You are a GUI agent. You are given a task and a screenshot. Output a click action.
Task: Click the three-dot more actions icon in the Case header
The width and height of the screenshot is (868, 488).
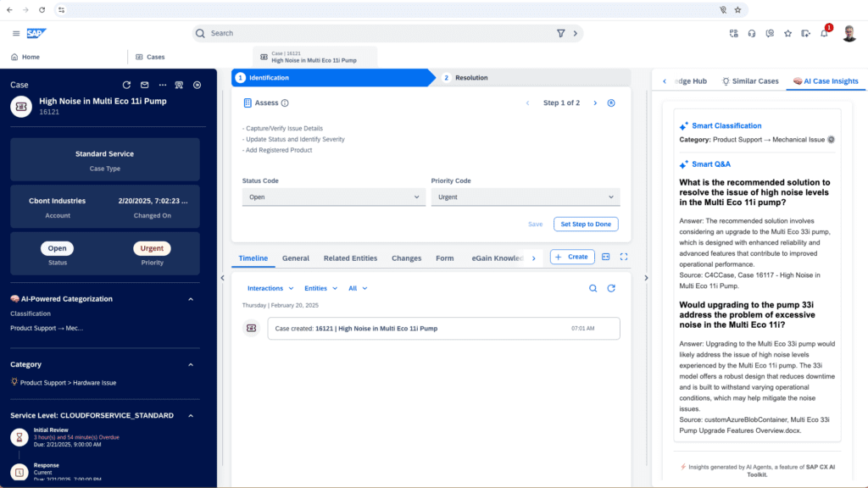coord(162,85)
